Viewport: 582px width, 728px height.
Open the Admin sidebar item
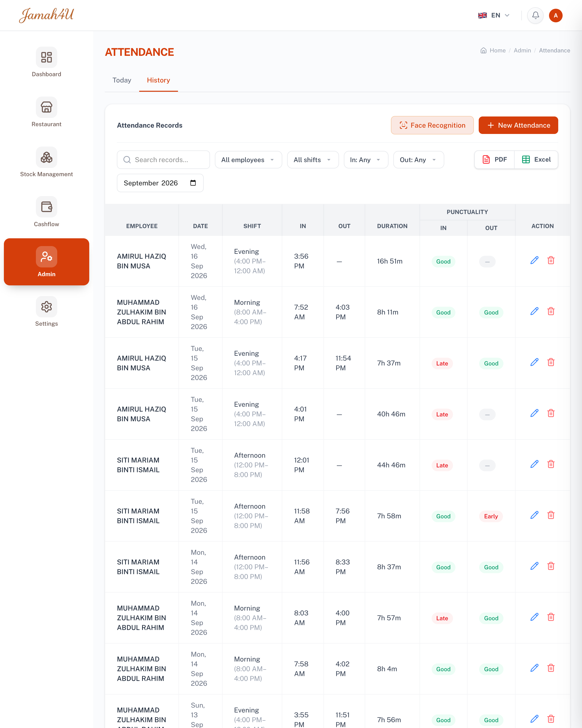(x=47, y=262)
